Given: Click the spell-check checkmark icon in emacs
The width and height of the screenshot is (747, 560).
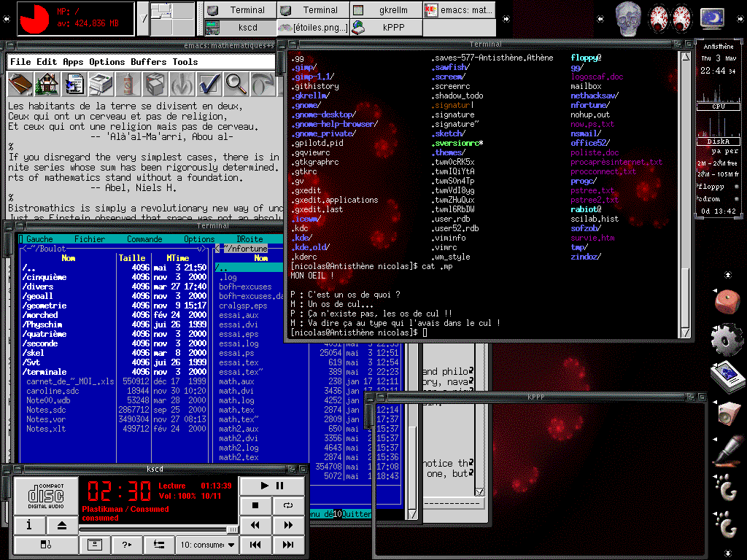Looking at the screenshot, I should pos(209,85).
